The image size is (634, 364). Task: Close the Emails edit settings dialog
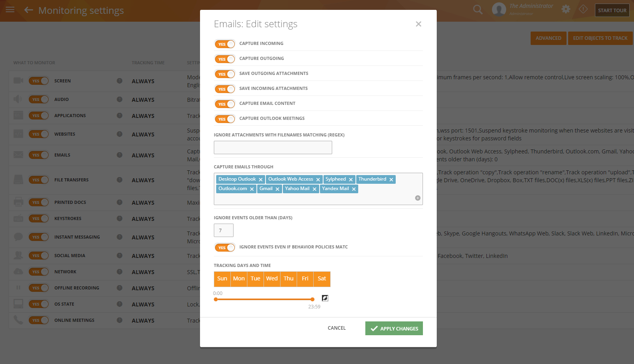click(419, 24)
